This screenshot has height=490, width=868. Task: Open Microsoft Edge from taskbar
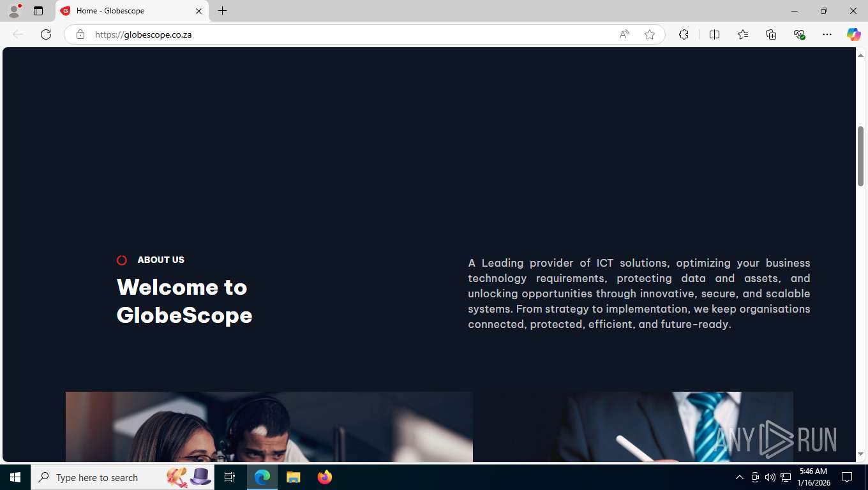point(262,477)
